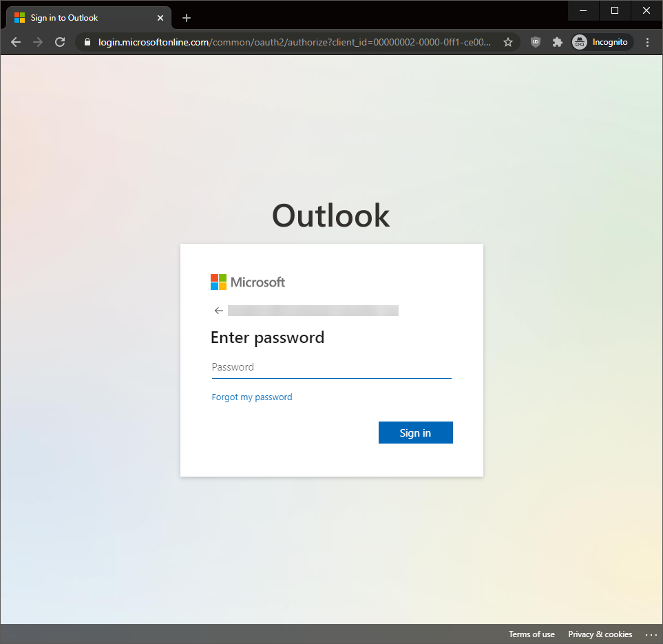Reload the Outlook sign-in page
The width and height of the screenshot is (663, 644).
(x=60, y=42)
